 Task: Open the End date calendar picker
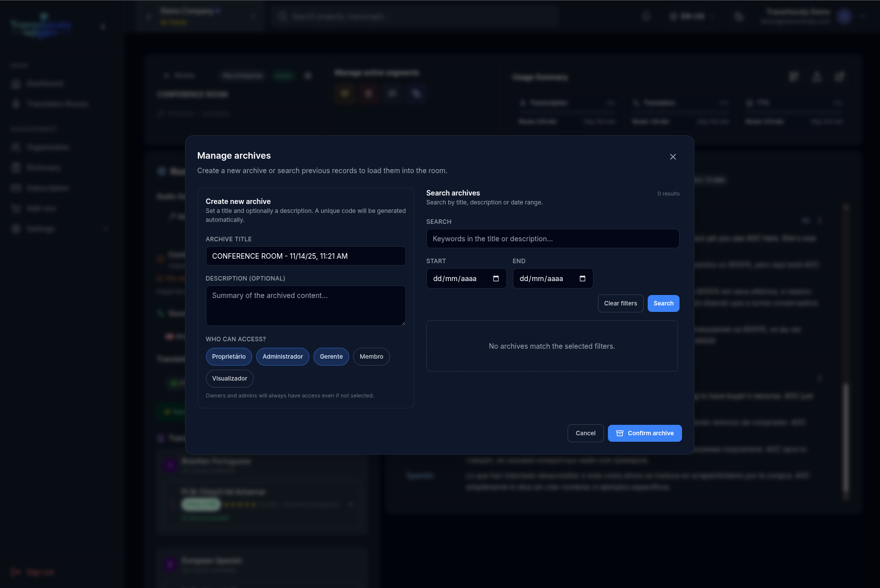coord(583,279)
